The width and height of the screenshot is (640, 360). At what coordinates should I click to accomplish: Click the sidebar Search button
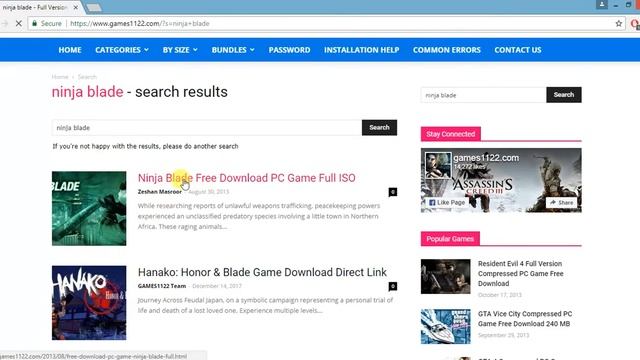[x=564, y=95]
